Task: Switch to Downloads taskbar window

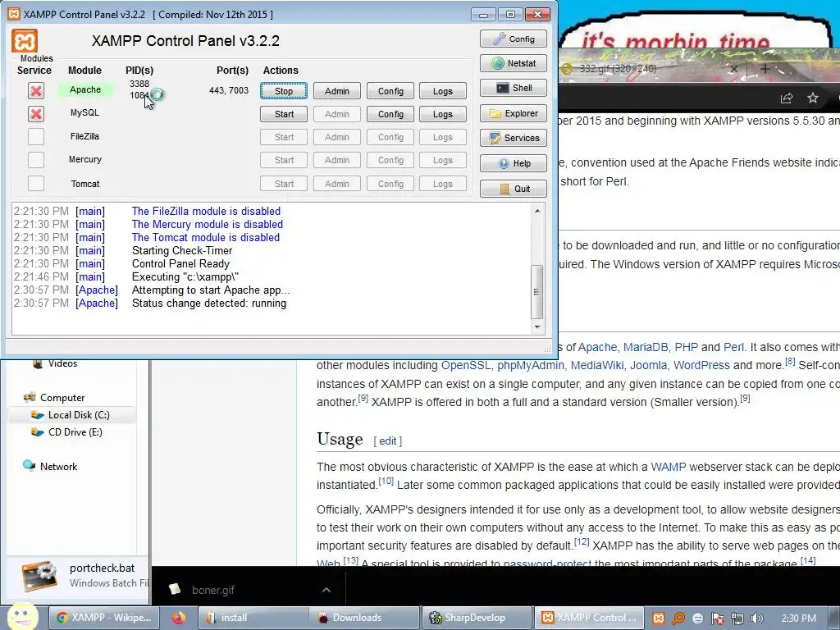Action: point(365,618)
